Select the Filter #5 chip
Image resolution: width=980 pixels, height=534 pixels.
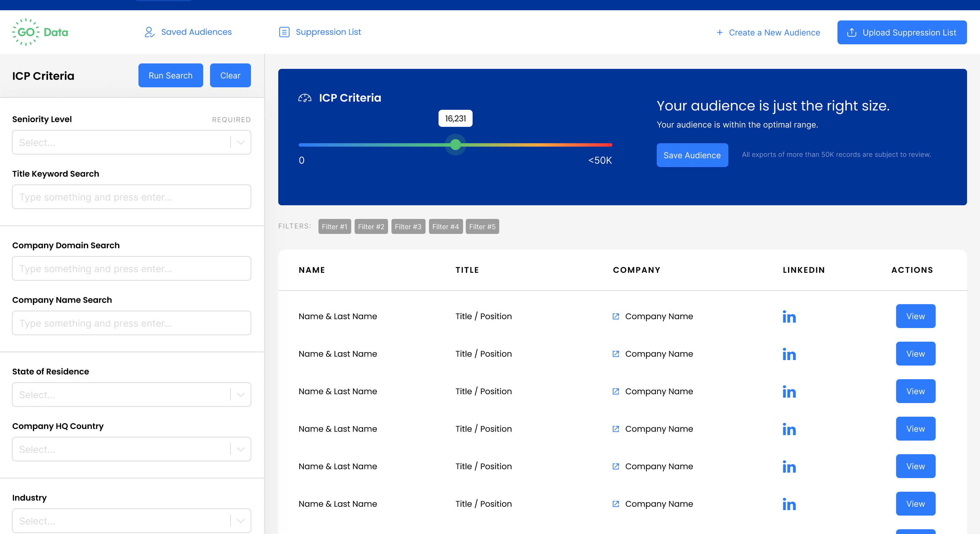click(482, 226)
